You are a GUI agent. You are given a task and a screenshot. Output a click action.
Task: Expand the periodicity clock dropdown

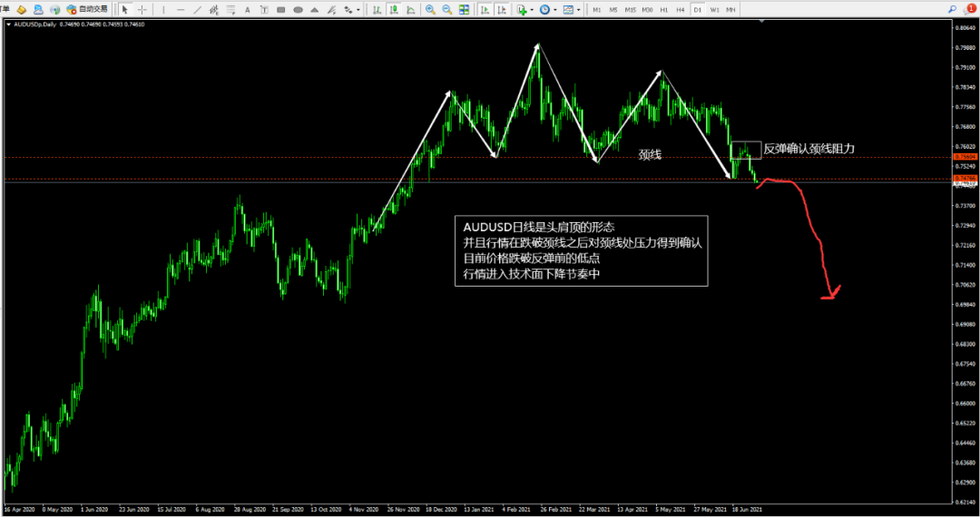[x=555, y=9]
